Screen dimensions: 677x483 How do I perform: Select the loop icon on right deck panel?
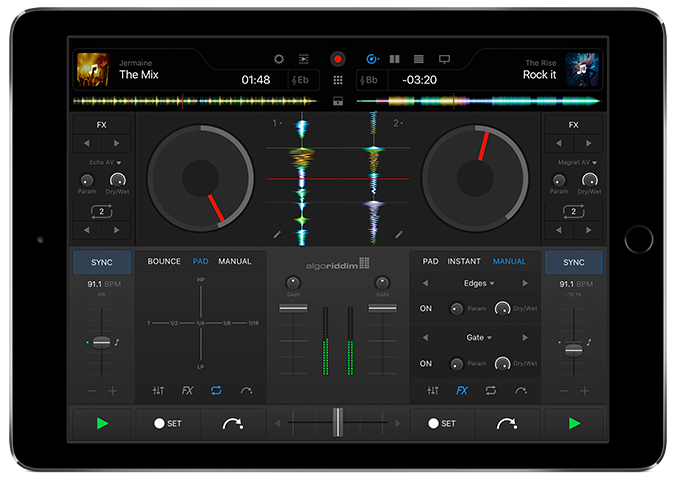[491, 390]
